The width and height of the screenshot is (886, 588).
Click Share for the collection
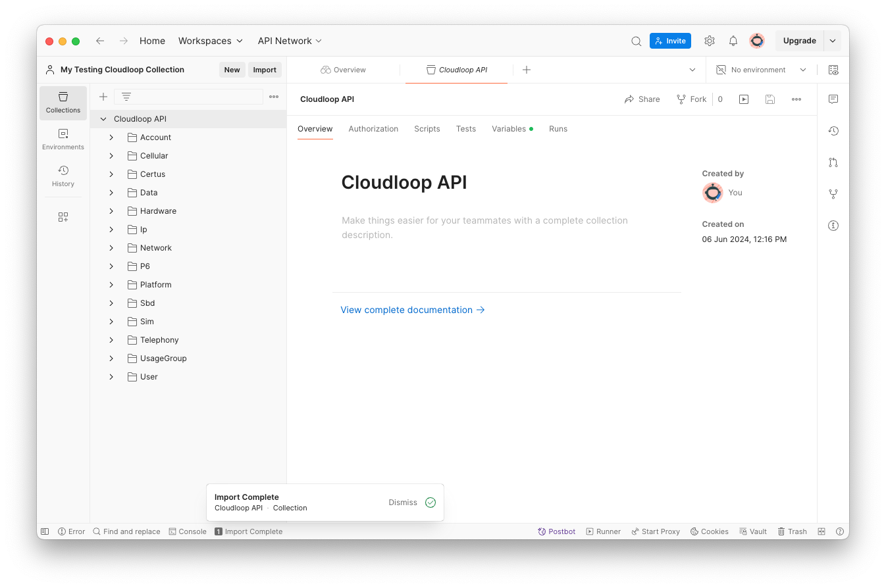642,99
